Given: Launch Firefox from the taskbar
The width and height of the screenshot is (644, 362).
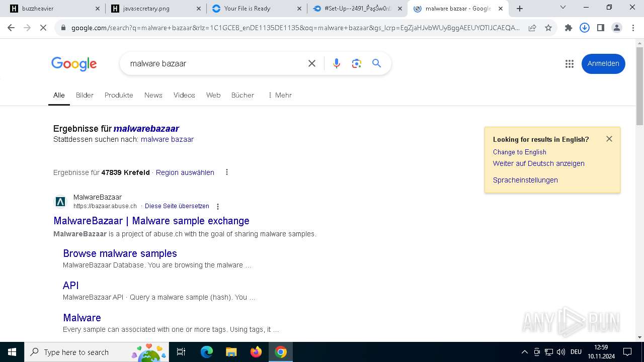Looking at the screenshot, I should coord(256,352).
